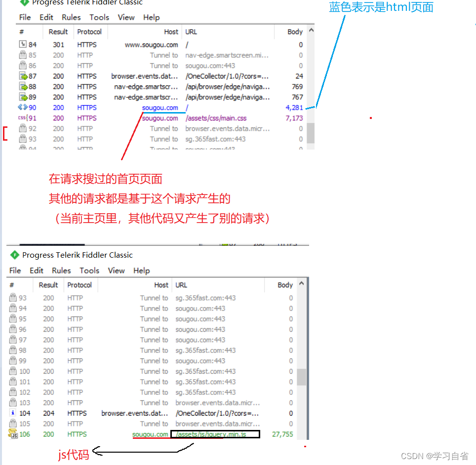Viewport: 476px width, 465px height.
Task: Open File menu in lower Fiddler window
Action: click(15, 271)
